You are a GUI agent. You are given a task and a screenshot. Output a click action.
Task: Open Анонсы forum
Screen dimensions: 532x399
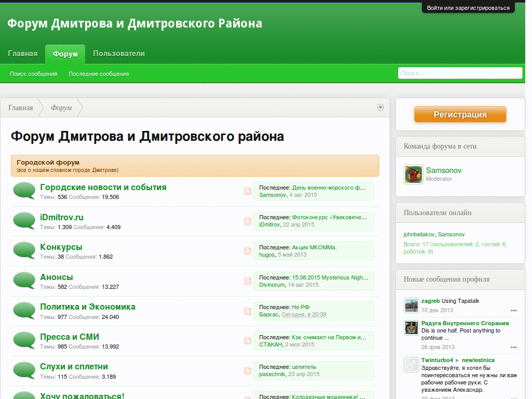click(x=56, y=277)
